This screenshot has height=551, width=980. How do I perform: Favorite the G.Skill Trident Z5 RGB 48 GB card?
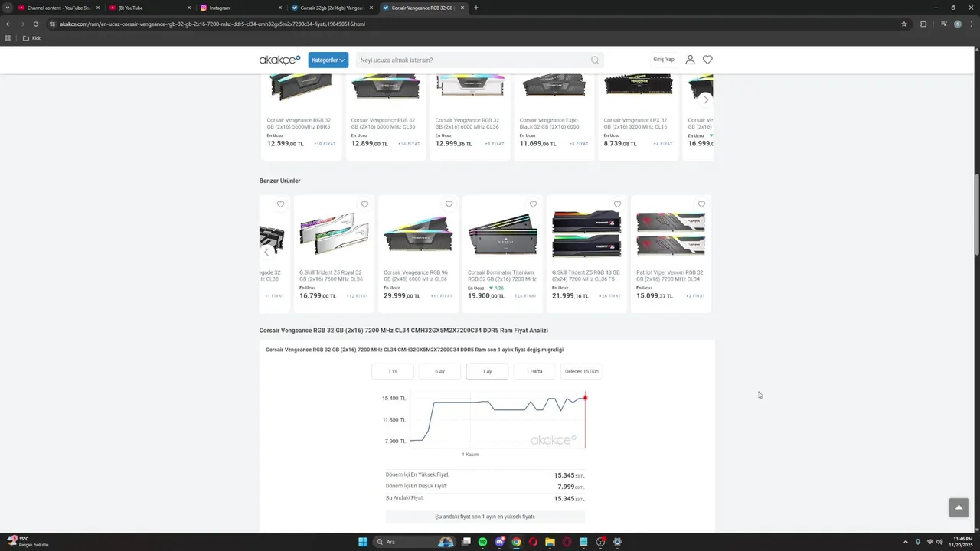pyautogui.click(x=617, y=204)
